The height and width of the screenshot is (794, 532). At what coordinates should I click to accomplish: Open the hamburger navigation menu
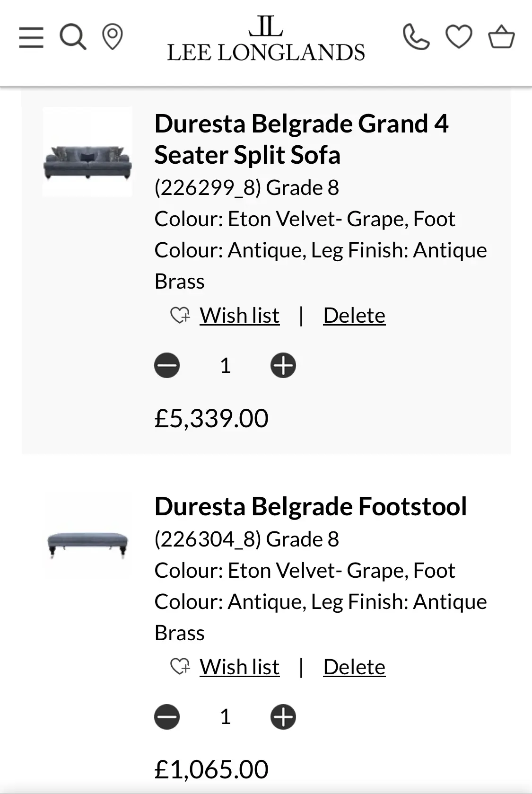coord(31,37)
